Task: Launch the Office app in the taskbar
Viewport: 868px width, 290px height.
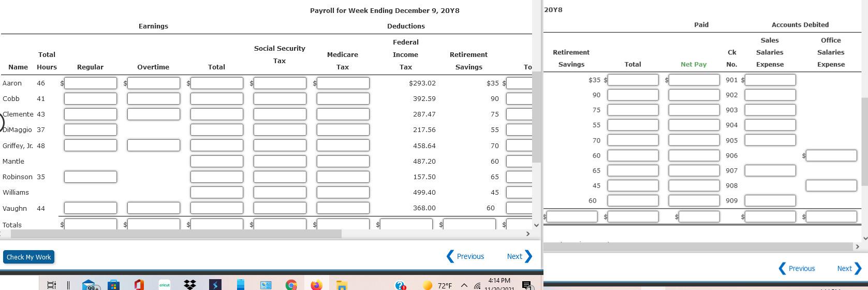Action: 138,285
